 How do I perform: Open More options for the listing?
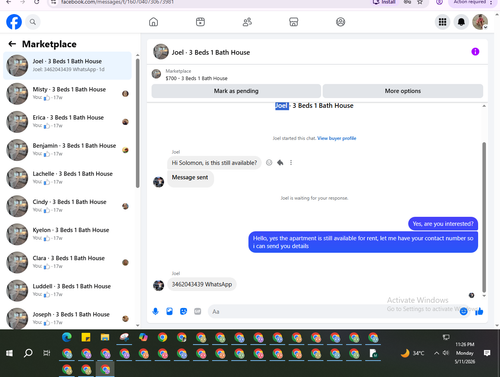[403, 91]
